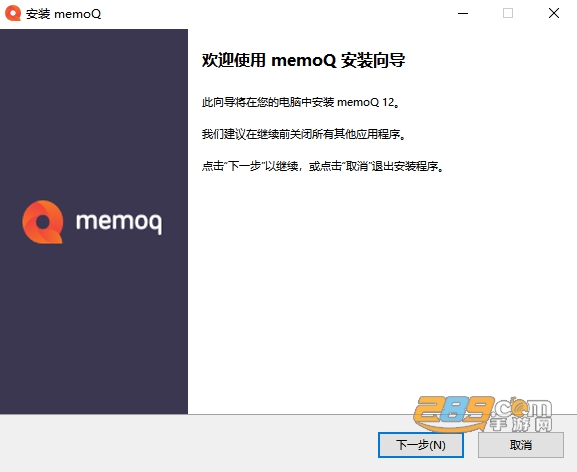Click the sentence advising closing other applications

click(x=304, y=134)
